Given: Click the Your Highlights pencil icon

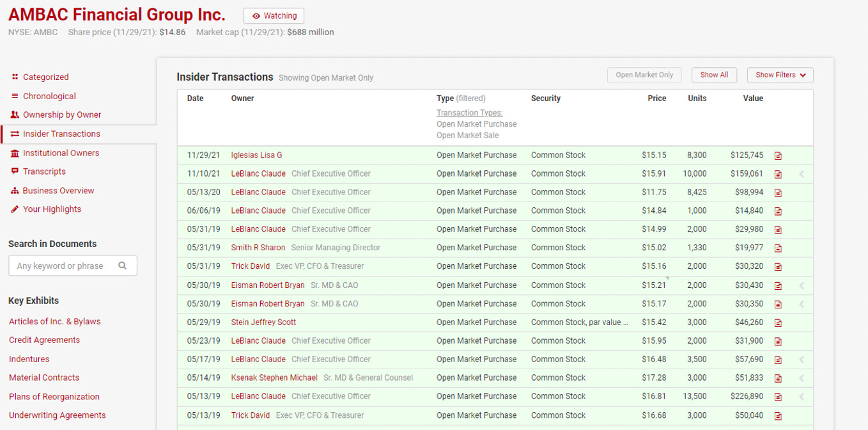Looking at the screenshot, I should pos(15,209).
